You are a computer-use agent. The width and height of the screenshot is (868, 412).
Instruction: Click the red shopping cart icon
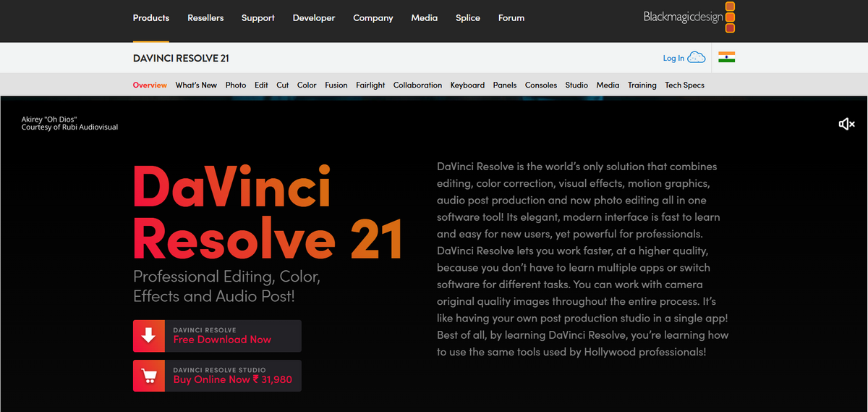pyautogui.click(x=149, y=376)
